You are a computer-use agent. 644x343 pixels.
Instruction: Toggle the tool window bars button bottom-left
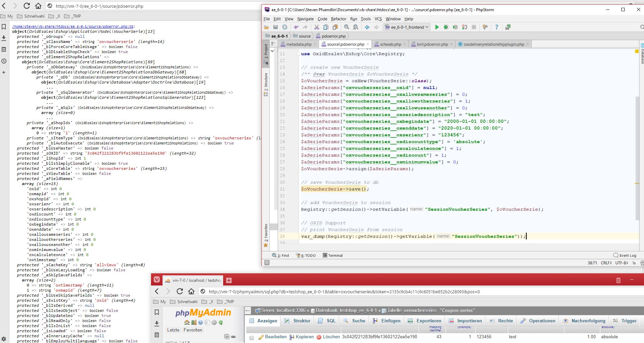click(x=267, y=263)
